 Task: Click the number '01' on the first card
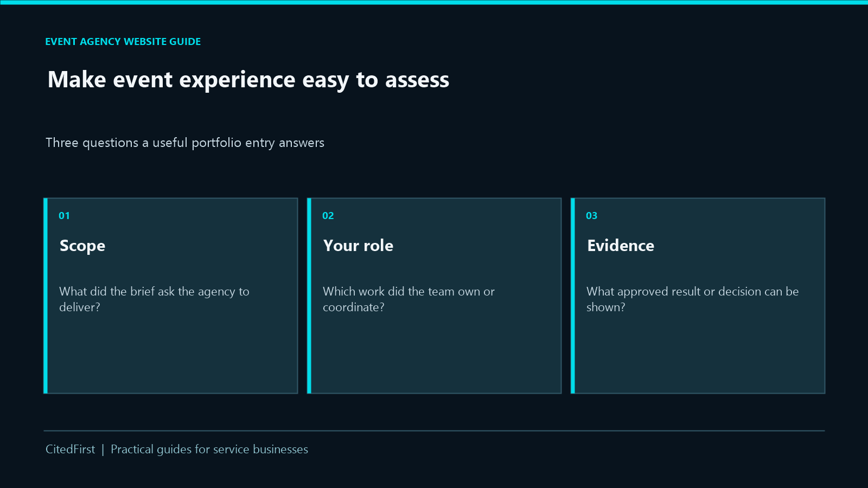64,216
